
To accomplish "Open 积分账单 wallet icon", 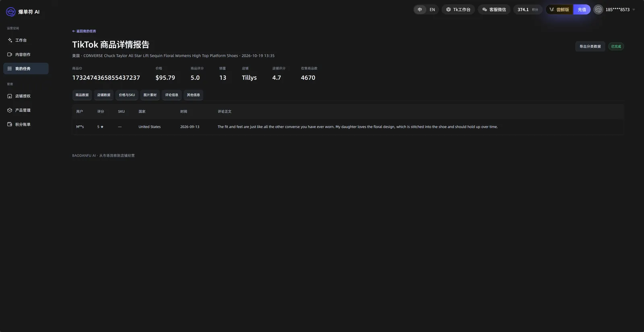I will point(10,124).
